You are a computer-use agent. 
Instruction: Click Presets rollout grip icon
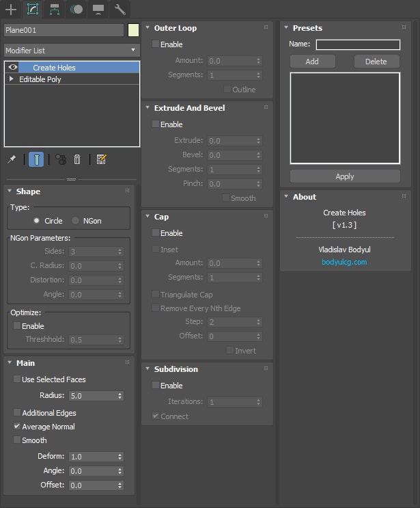coord(404,27)
